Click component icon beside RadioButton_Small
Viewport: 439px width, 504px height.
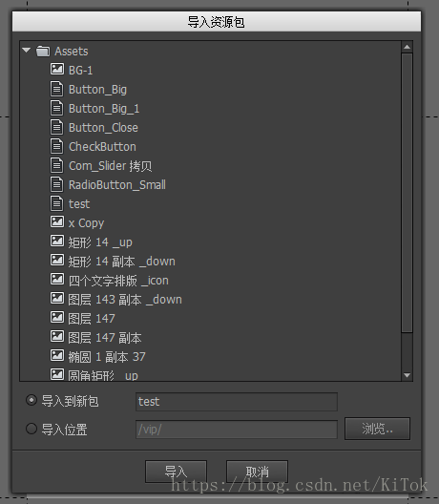(x=57, y=184)
